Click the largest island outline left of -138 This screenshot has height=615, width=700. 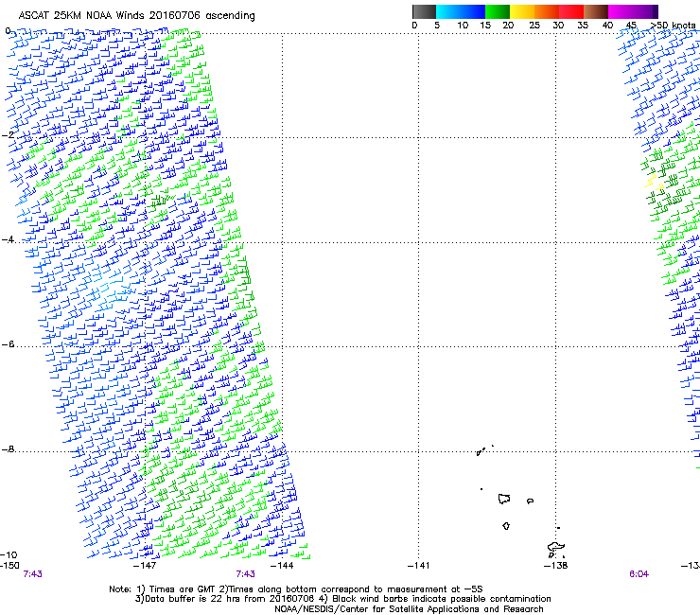coord(504,499)
